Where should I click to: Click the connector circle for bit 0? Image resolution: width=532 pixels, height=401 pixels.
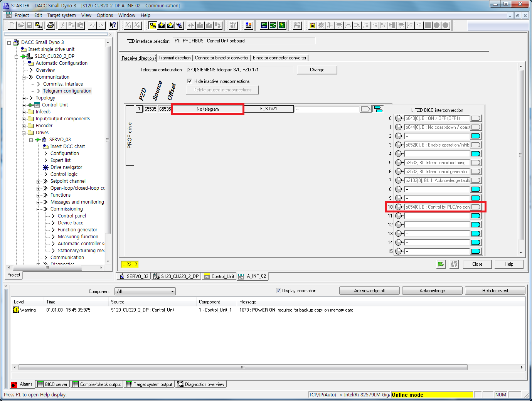(399, 118)
